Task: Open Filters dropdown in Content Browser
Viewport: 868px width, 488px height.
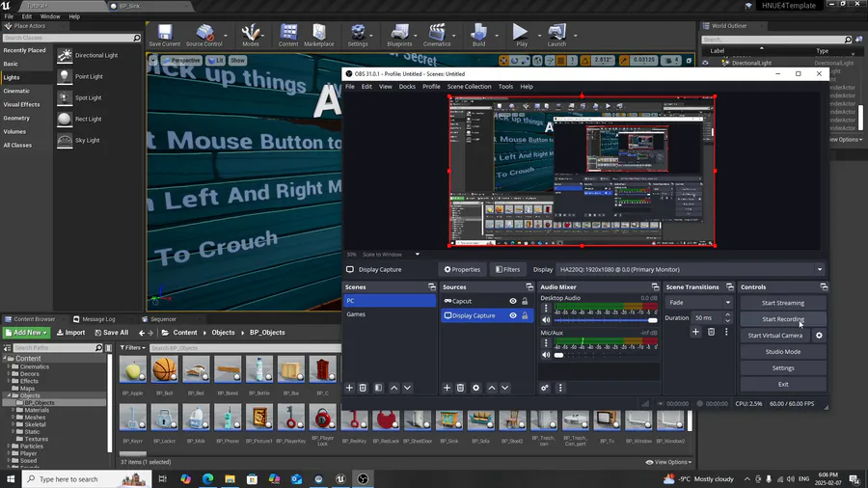Action: [x=133, y=347]
